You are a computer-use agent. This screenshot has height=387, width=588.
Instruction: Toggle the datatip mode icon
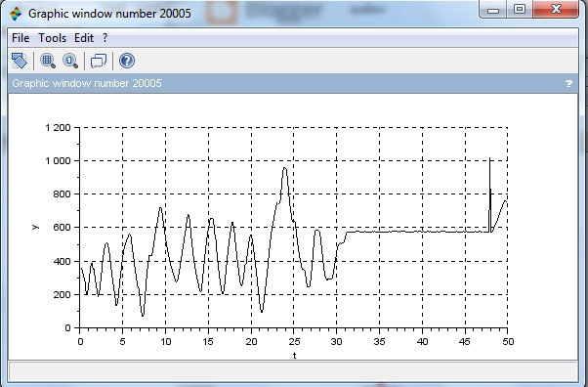pyautogui.click(x=99, y=61)
